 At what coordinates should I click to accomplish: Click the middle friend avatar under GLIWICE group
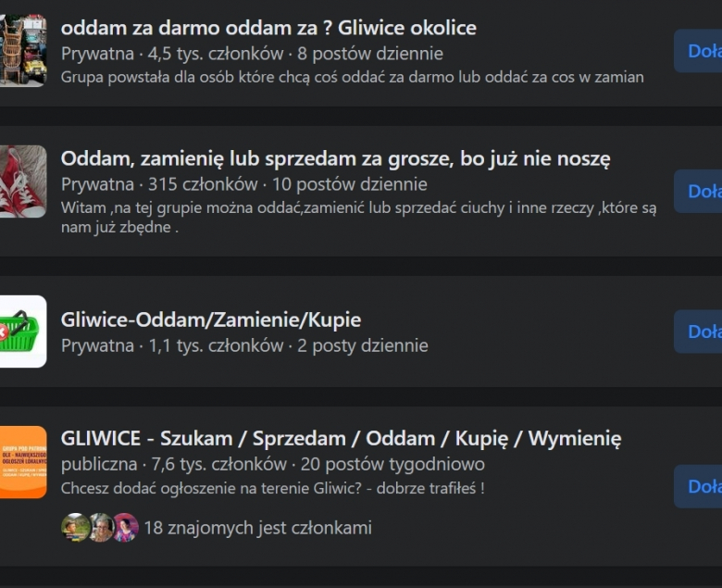tap(100, 528)
